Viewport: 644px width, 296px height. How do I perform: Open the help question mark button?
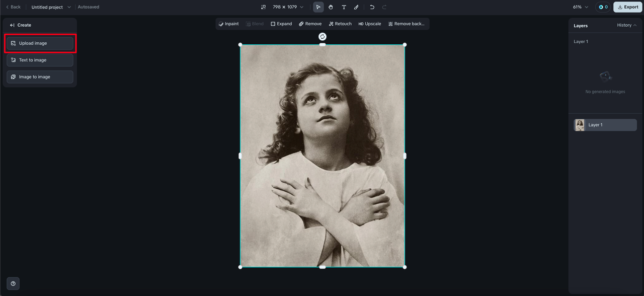(13, 283)
